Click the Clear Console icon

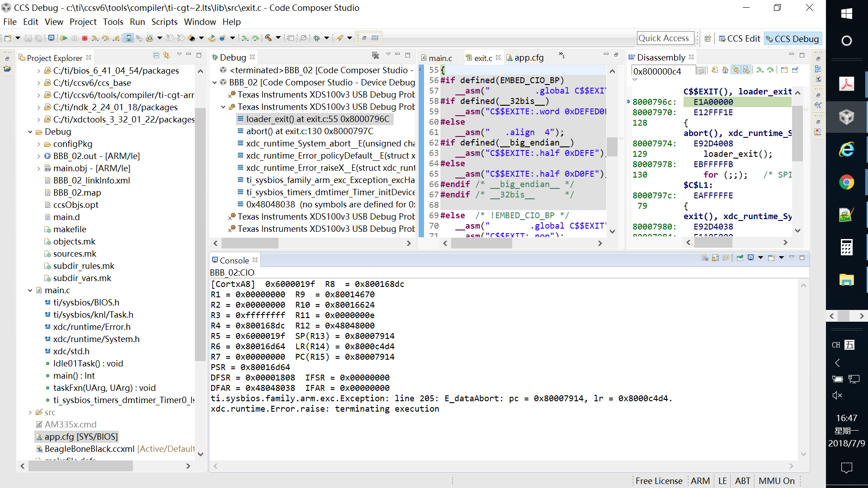(704, 258)
